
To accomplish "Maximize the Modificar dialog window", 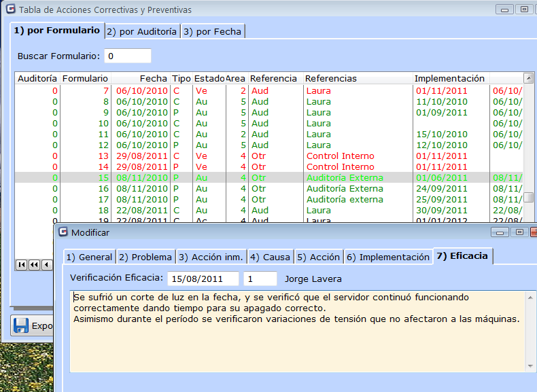I will pyautogui.click(x=519, y=232).
